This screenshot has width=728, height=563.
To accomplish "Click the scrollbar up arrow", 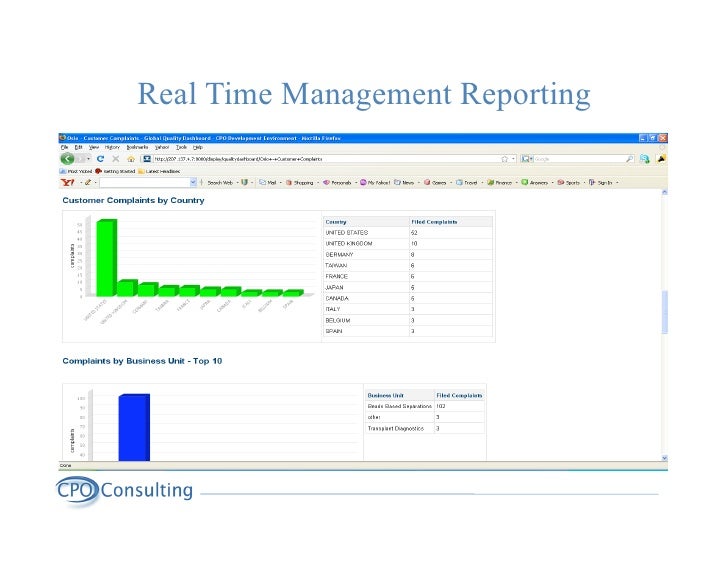I will click(x=664, y=192).
